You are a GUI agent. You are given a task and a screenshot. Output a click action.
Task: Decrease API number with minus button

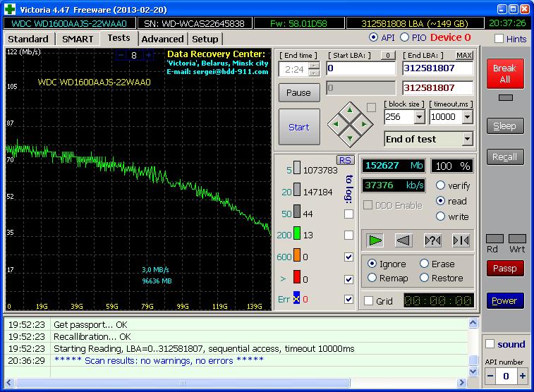pos(490,376)
